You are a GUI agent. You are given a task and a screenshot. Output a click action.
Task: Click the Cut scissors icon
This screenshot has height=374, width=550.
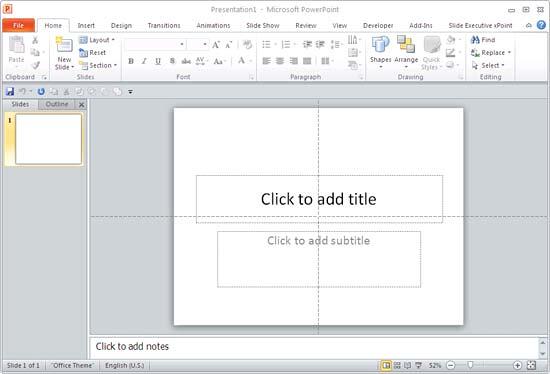click(x=35, y=40)
